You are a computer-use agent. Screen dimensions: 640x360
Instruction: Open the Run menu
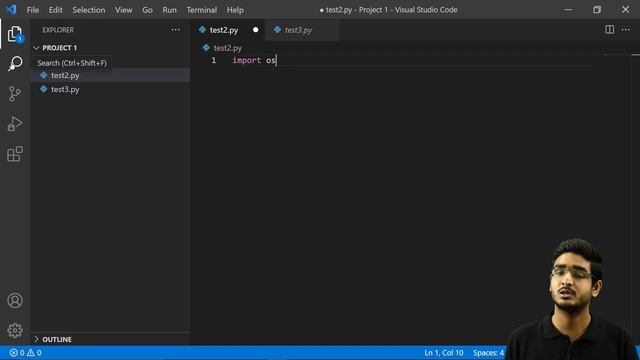click(x=169, y=10)
